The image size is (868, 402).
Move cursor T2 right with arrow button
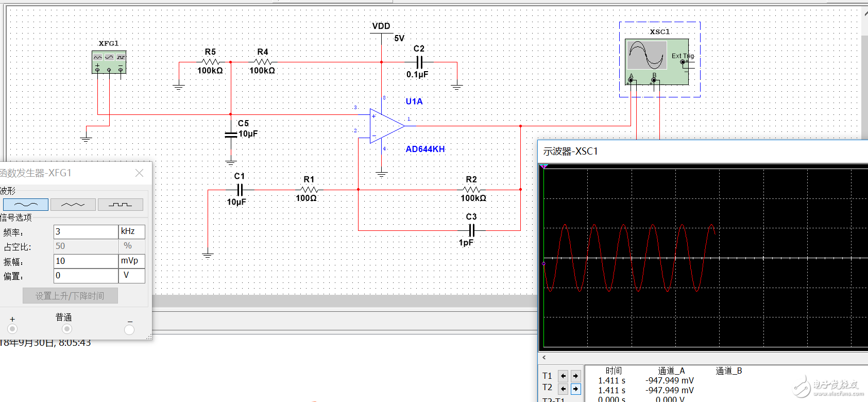(x=575, y=389)
